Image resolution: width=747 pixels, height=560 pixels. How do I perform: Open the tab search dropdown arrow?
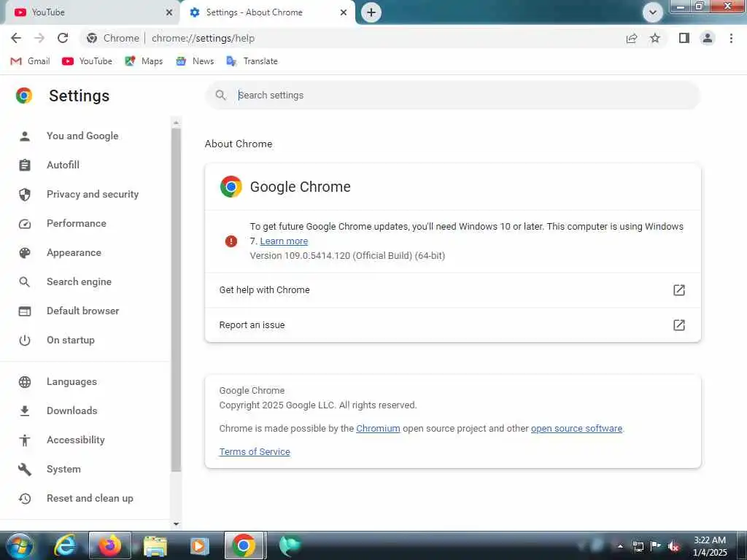653,12
